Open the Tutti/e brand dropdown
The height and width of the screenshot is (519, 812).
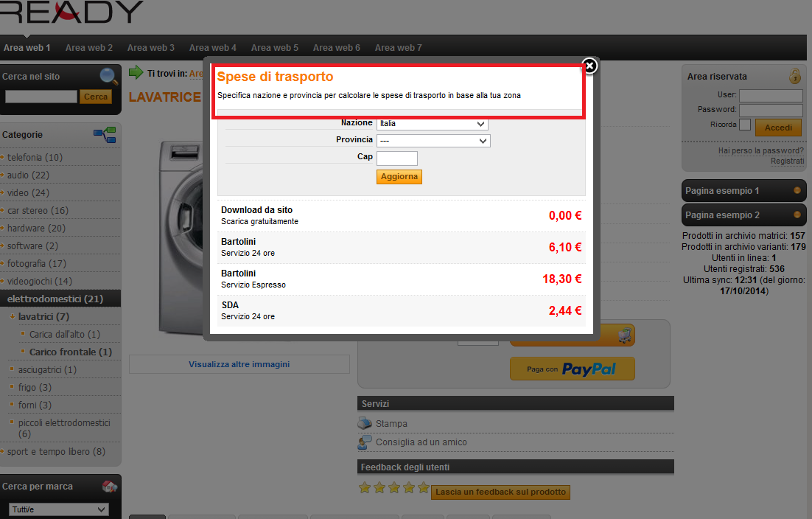point(58,509)
